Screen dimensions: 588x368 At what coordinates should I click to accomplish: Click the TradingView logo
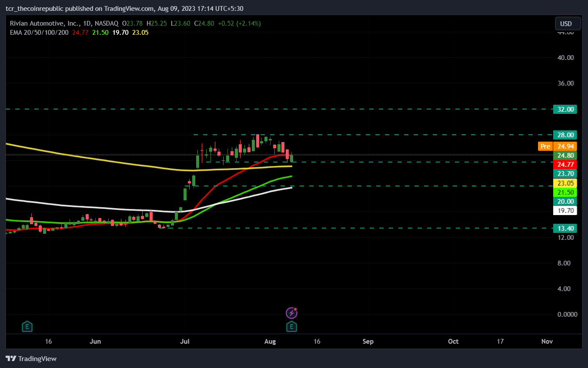click(x=31, y=359)
